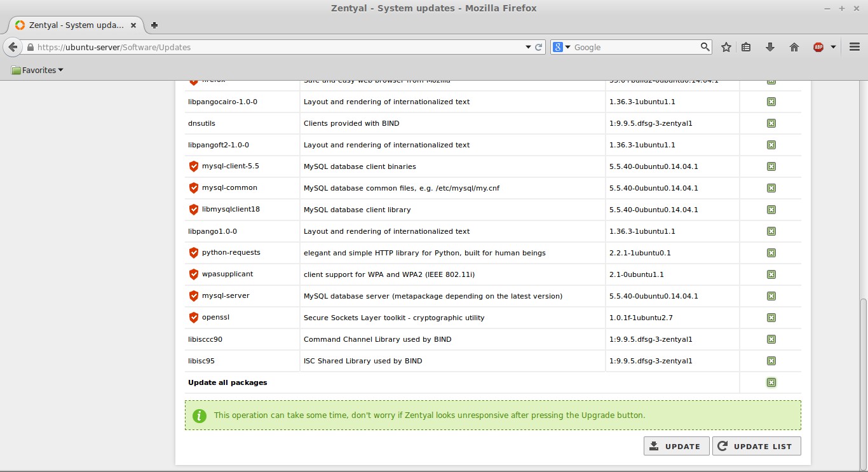Click the security shield icon beside mysql-server

pyautogui.click(x=194, y=296)
